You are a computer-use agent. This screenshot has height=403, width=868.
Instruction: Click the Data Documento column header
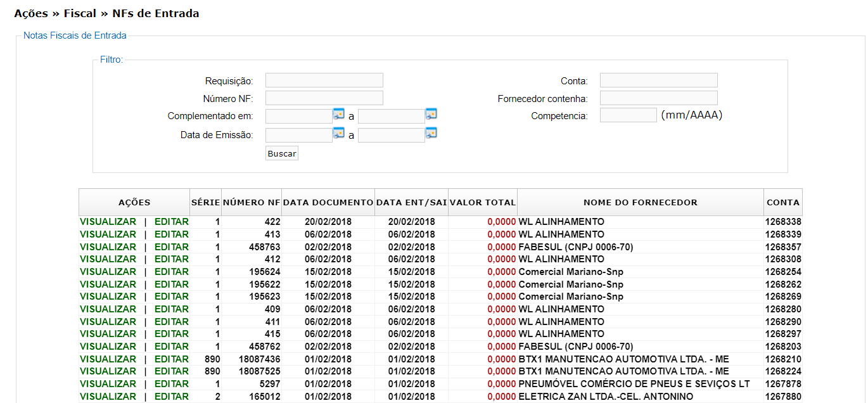pos(328,203)
